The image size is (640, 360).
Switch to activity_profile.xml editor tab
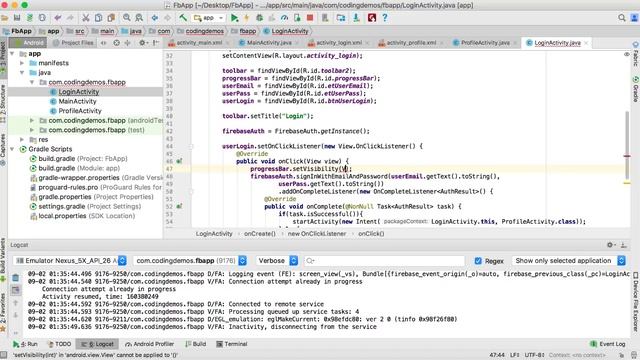click(x=411, y=43)
